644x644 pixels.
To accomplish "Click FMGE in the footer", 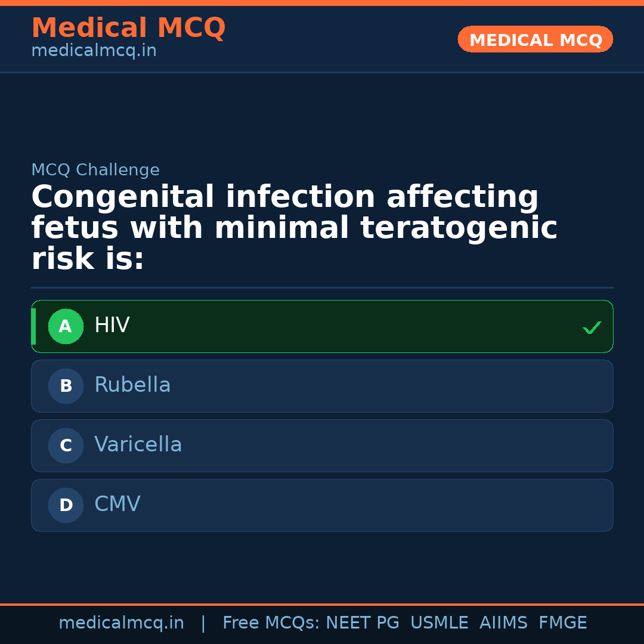I will coord(562,623).
